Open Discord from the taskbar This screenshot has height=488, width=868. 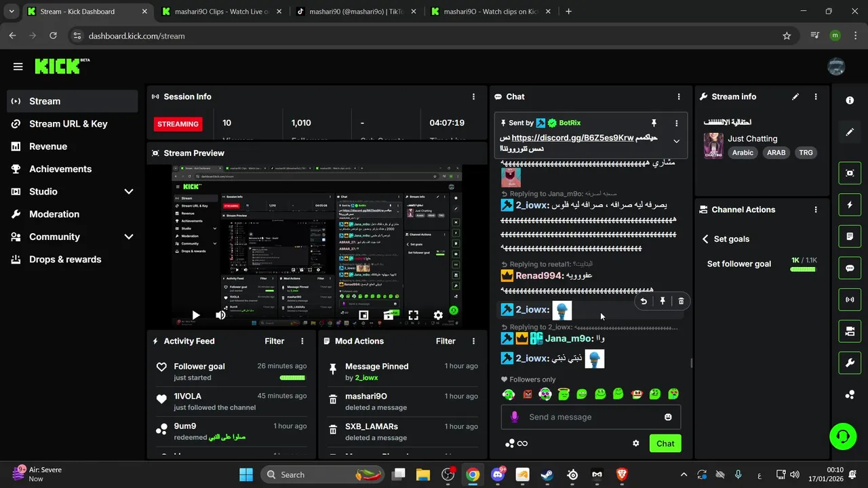[x=498, y=474]
